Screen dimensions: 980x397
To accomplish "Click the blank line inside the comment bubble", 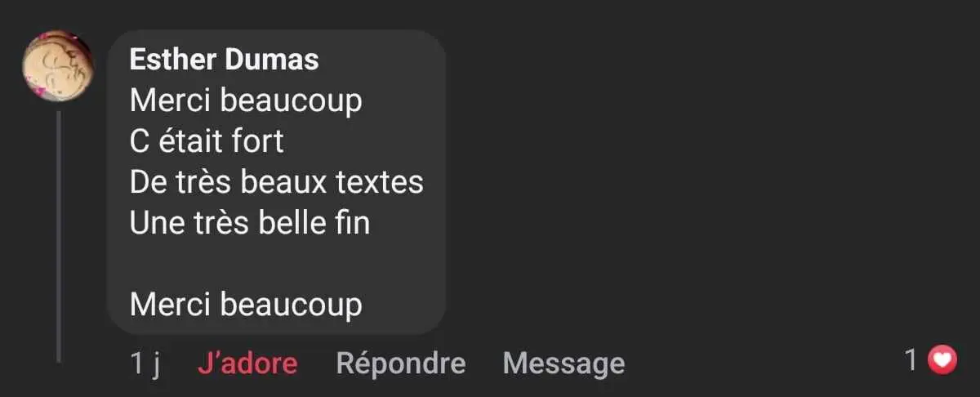I will (x=276, y=264).
